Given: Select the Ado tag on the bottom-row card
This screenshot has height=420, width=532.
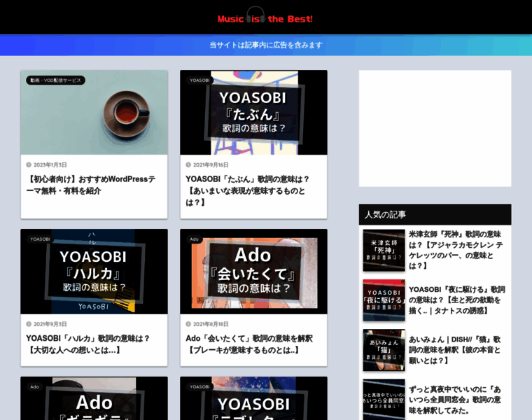Looking at the screenshot, I should point(34,387).
